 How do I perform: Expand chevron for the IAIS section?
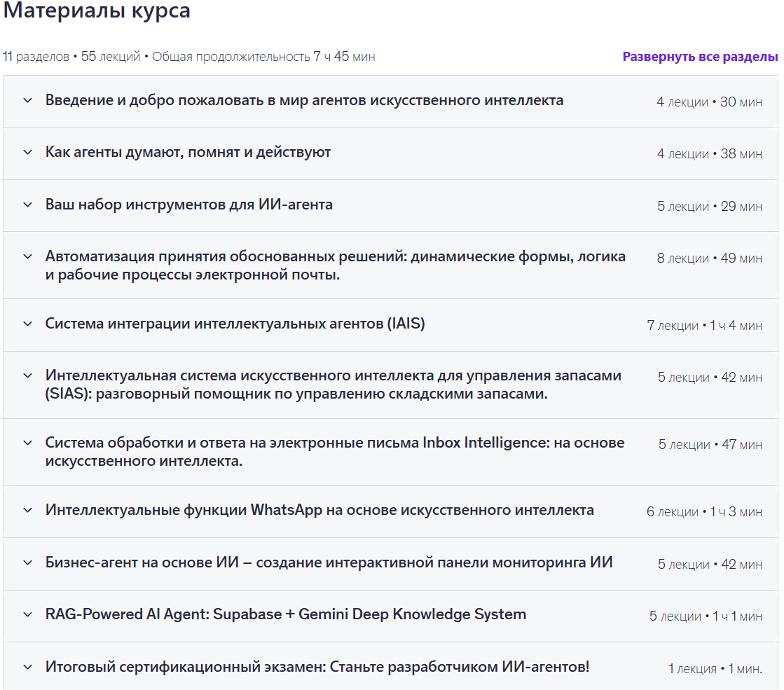[x=28, y=324]
